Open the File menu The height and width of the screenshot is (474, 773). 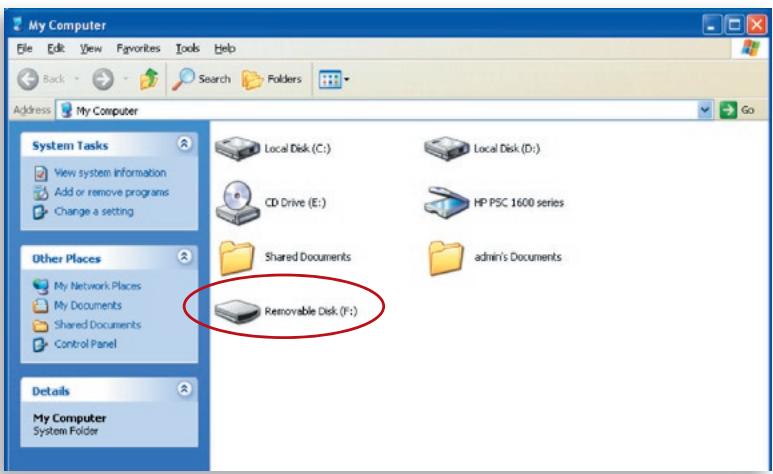[x=25, y=48]
